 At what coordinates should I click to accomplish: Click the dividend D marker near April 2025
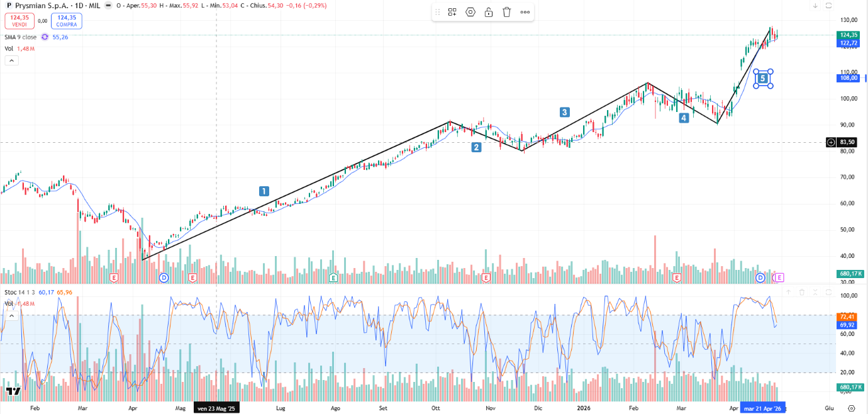pos(164,277)
